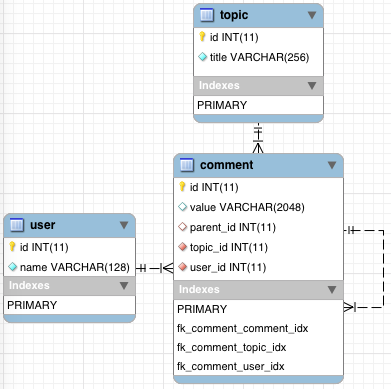The image size is (391, 389).
Task: Collapse the topic table columns arrow
Action: (x=312, y=15)
